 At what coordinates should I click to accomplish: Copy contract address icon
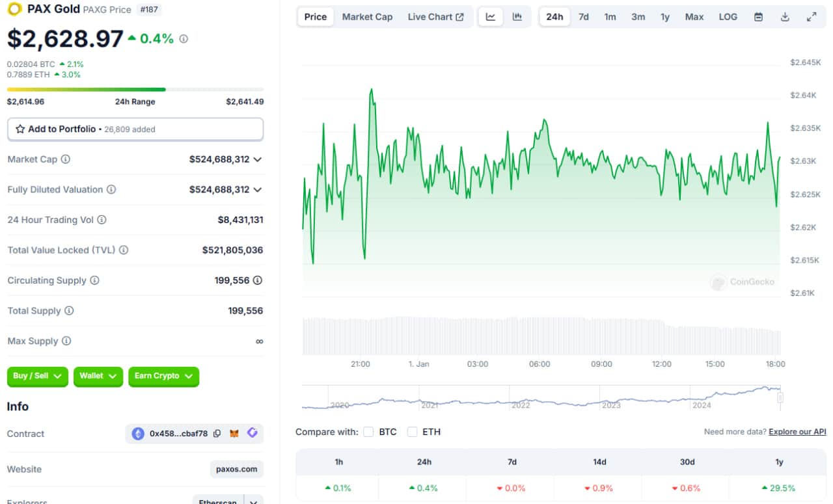[x=217, y=434]
